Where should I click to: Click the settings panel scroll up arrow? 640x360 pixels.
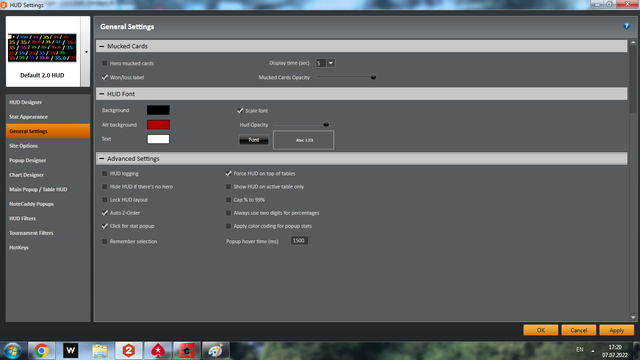pyautogui.click(x=633, y=42)
